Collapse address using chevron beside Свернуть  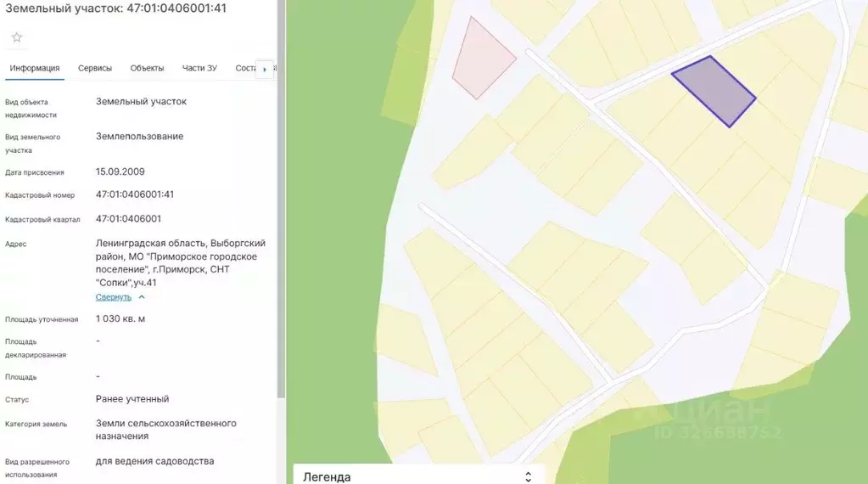pyautogui.click(x=142, y=297)
